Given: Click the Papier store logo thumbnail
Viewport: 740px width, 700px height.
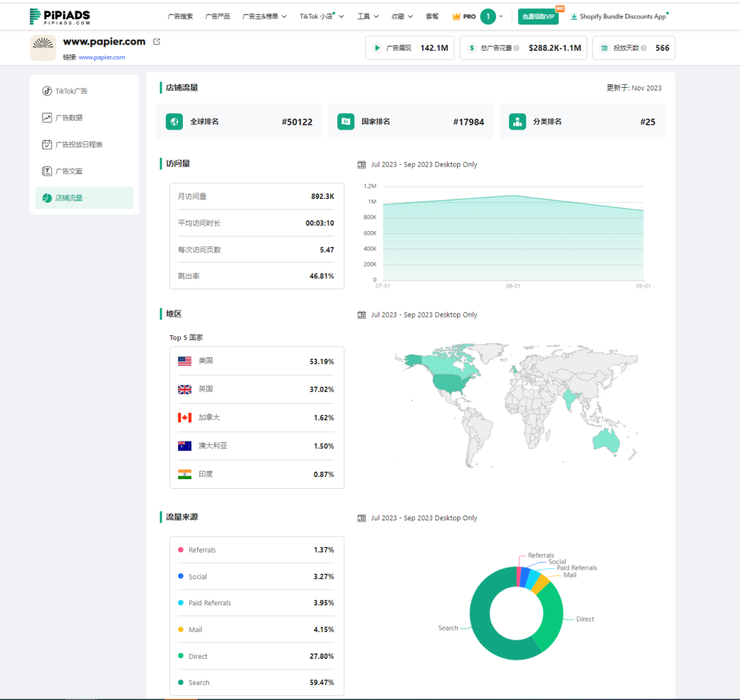Looking at the screenshot, I should (43, 48).
